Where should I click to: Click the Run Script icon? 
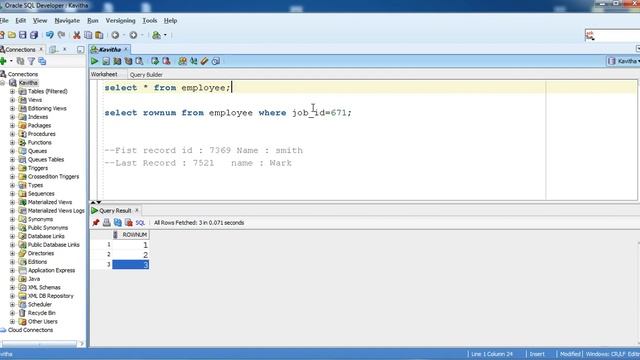click(106, 61)
